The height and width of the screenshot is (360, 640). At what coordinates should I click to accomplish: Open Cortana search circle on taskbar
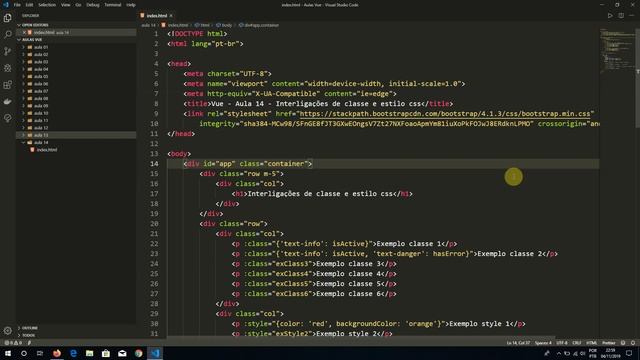click(24, 353)
